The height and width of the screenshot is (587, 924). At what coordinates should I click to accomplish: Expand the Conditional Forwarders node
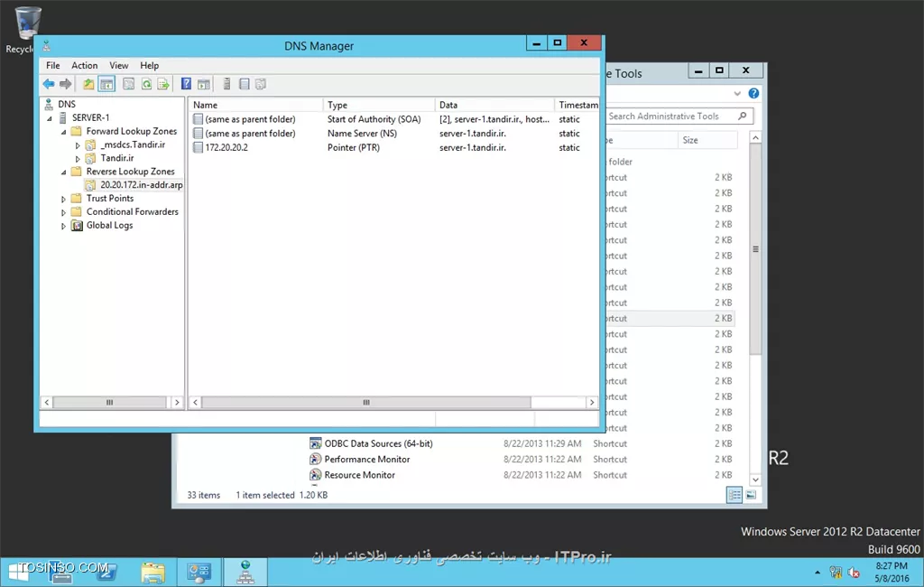click(64, 212)
